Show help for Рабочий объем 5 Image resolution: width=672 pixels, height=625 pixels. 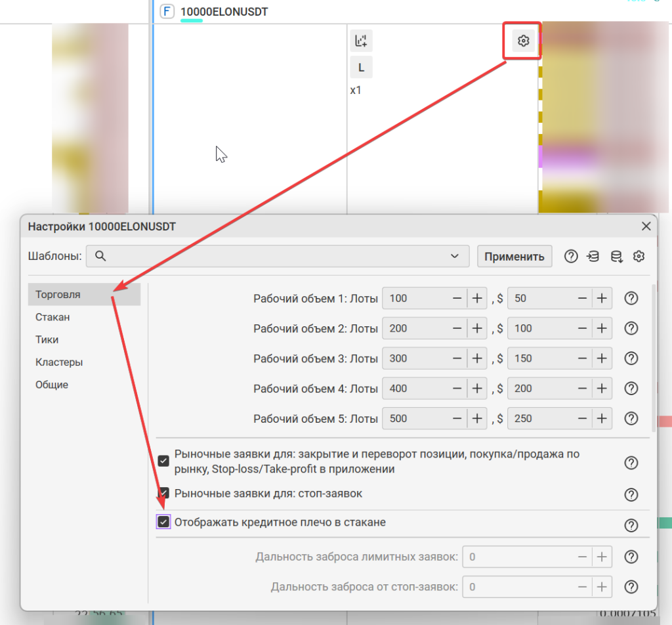(631, 418)
